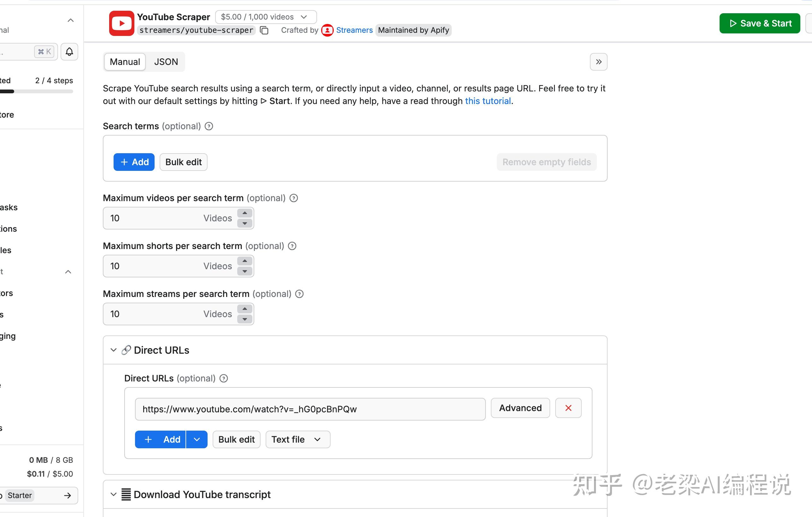This screenshot has height=517, width=812.
Task: Increase maximum shorts per search term
Action: 245,261
